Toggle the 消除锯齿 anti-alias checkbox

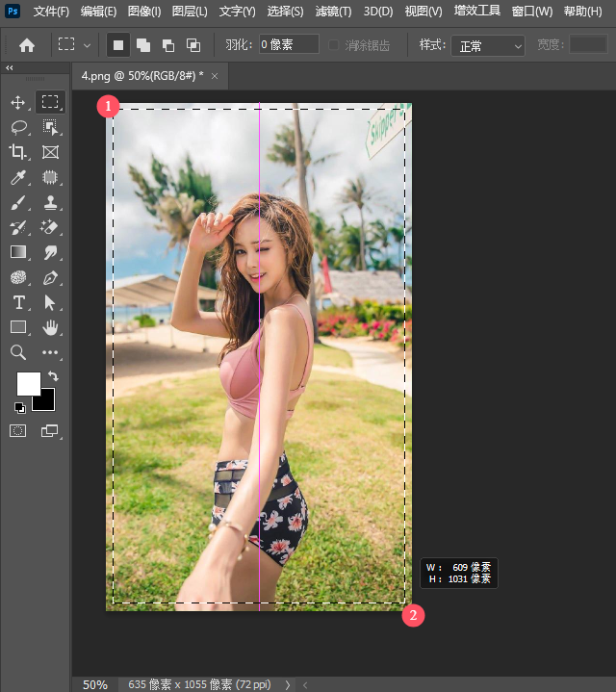(x=334, y=45)
